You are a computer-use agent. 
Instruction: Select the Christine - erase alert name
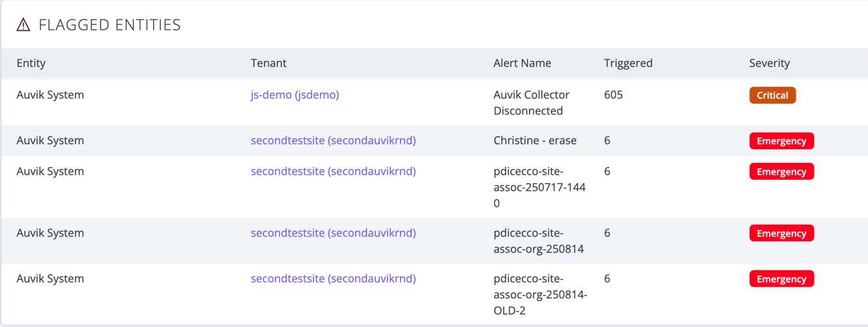(535, 141)
